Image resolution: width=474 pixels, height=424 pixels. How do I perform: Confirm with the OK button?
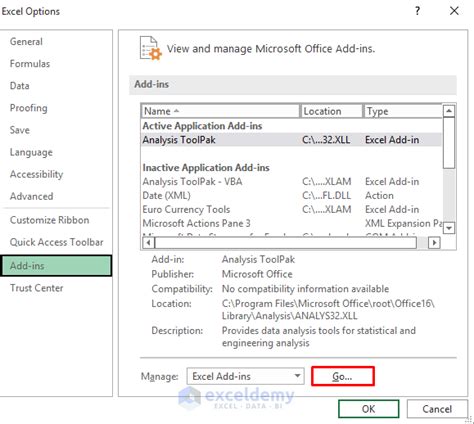click(368, 409)
